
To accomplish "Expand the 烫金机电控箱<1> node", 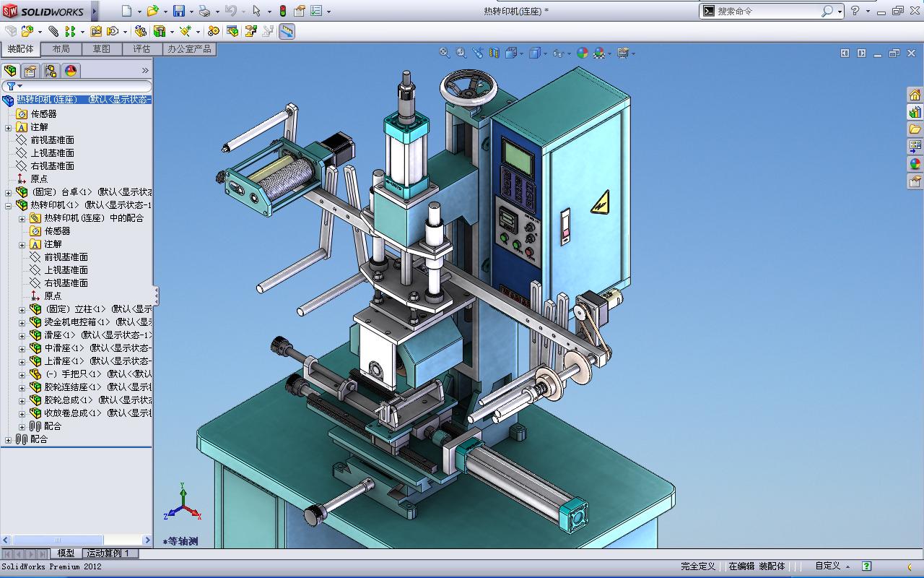I will (x=22, y=322).
